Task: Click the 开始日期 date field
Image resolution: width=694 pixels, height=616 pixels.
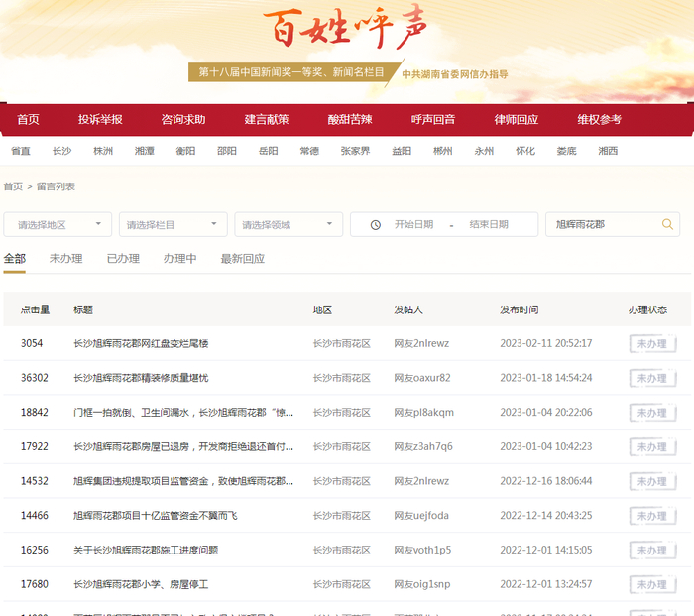Action: click(x=413, y=224)
